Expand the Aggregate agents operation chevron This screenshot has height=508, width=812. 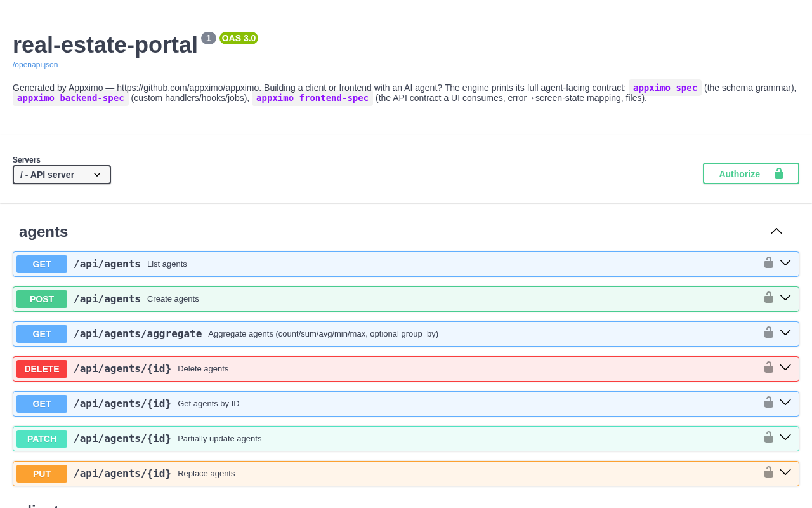785,333
